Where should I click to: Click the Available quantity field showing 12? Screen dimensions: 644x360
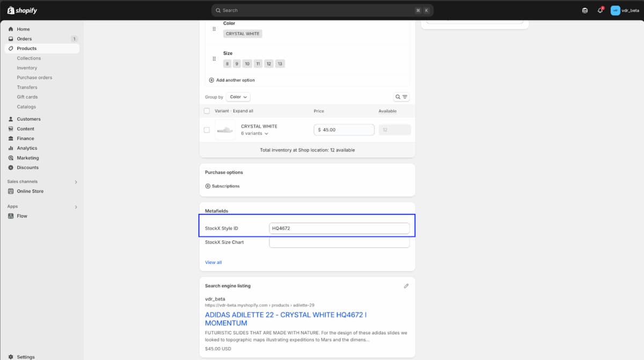coord(395,130)
